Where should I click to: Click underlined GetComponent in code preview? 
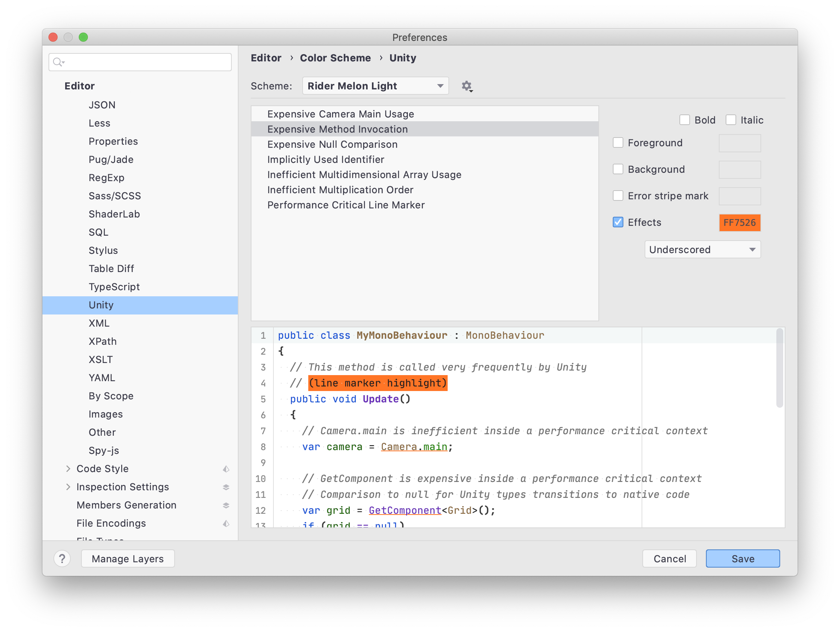[x=405, y=510]
